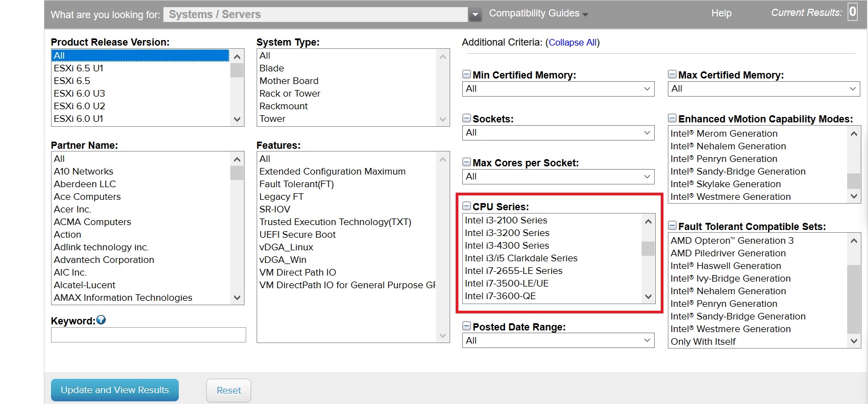868x404 pixels.
Task: Select Alcatel-Lucent partner
Action: [x=140, y=285]
